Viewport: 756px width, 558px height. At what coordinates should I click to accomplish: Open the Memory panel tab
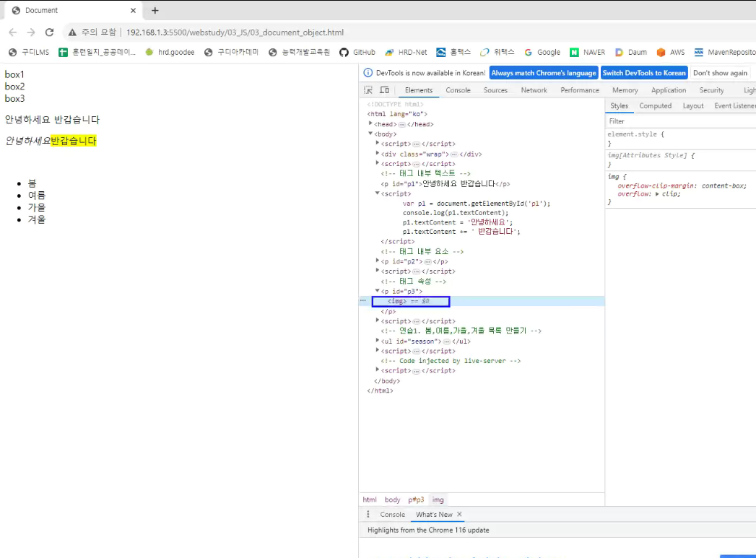[x=625, y=90]
